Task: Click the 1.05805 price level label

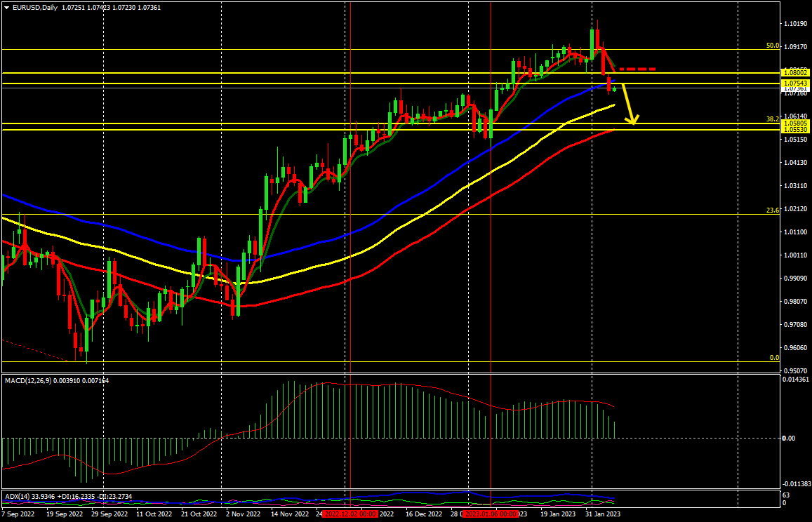Action: [x=796, y=124]
